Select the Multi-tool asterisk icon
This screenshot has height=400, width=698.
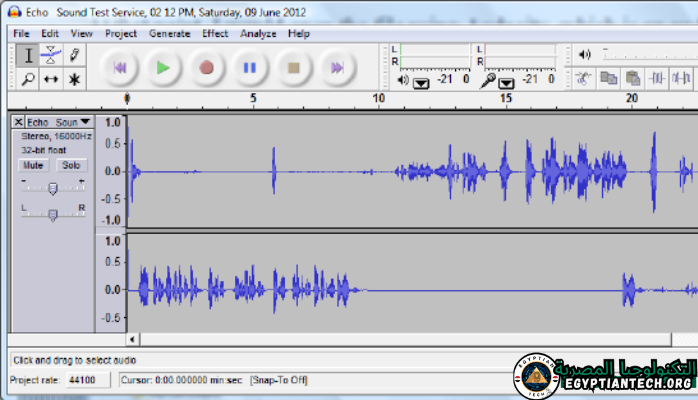(x=74, y=79)
